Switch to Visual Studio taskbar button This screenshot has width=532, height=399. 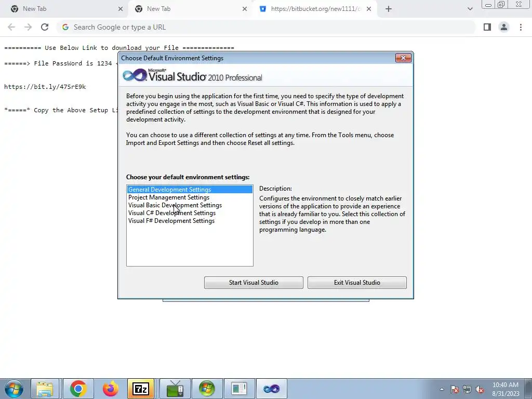271,389
